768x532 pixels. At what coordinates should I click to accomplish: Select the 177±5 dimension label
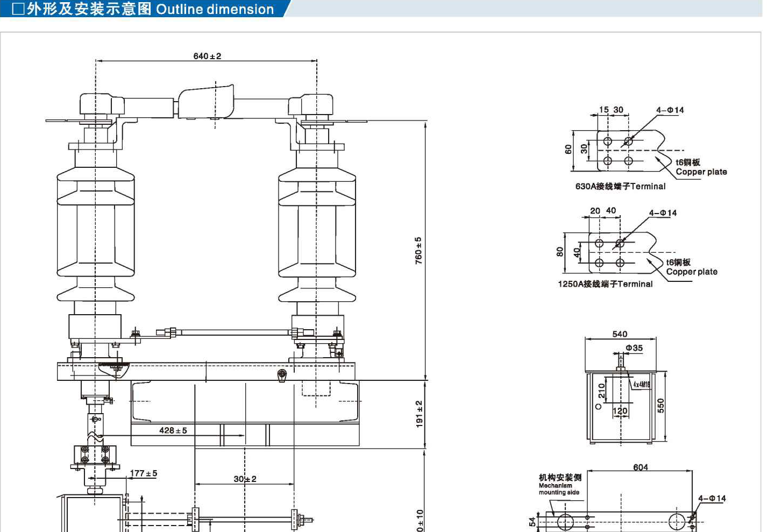tap(144, 473)
